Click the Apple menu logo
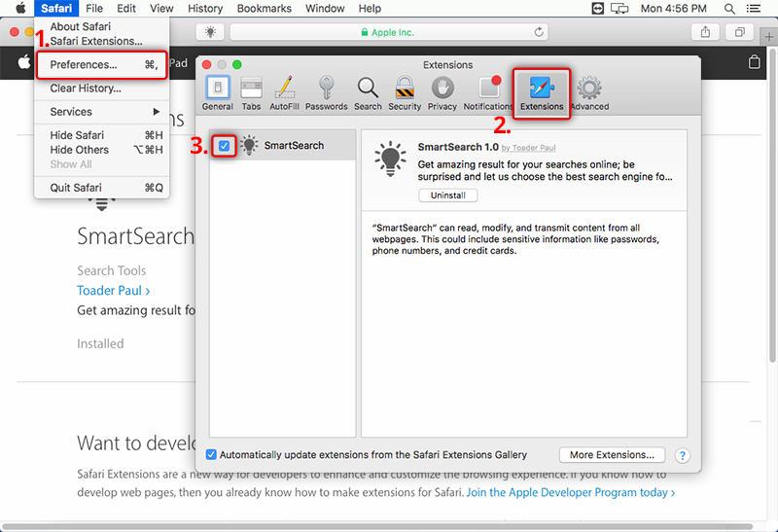This screenshot has height=532, width=778. [20, 9]
